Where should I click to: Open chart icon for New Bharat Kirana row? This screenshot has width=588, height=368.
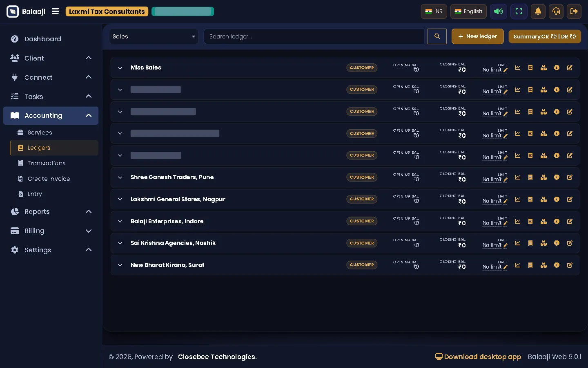517,265
